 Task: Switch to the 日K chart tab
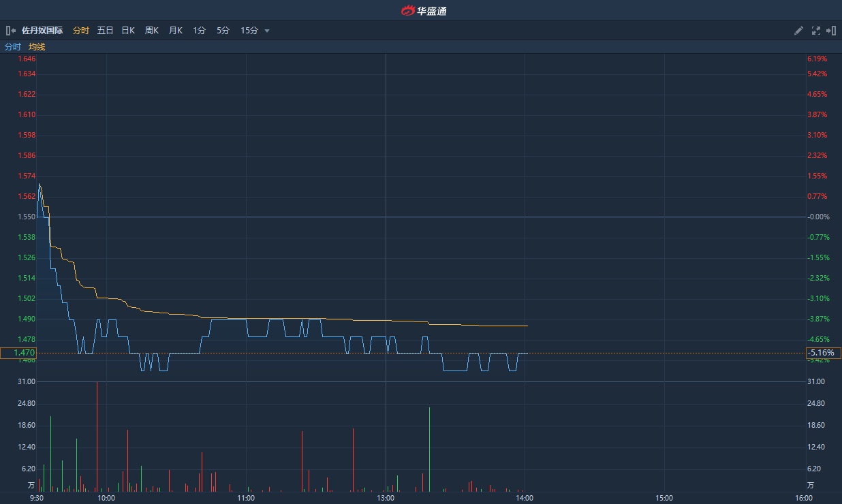click(128, 31)
